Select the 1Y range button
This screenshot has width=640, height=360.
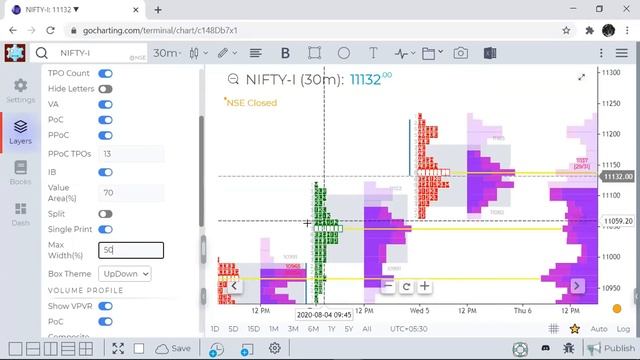click(x=331, y=329)
